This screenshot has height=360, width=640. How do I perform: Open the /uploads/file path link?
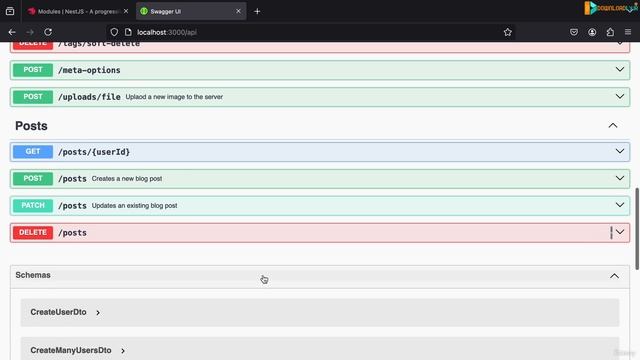point(89,97)
